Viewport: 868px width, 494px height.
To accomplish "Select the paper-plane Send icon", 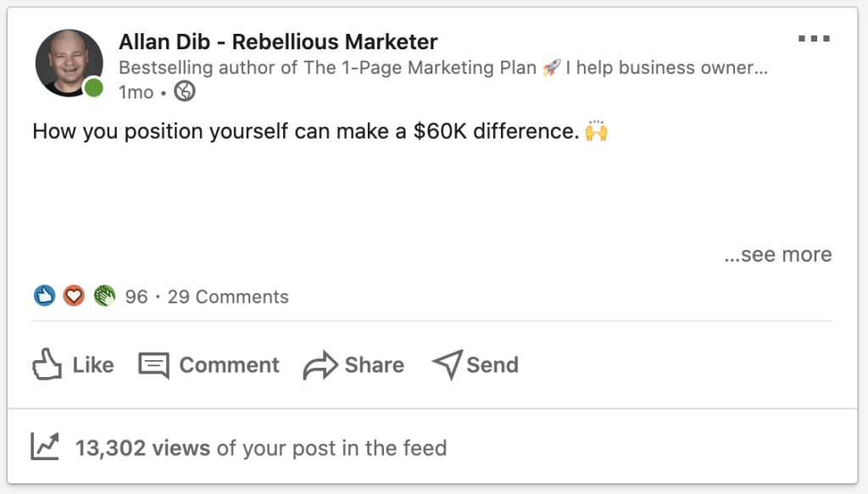I will tap(447, 365).
